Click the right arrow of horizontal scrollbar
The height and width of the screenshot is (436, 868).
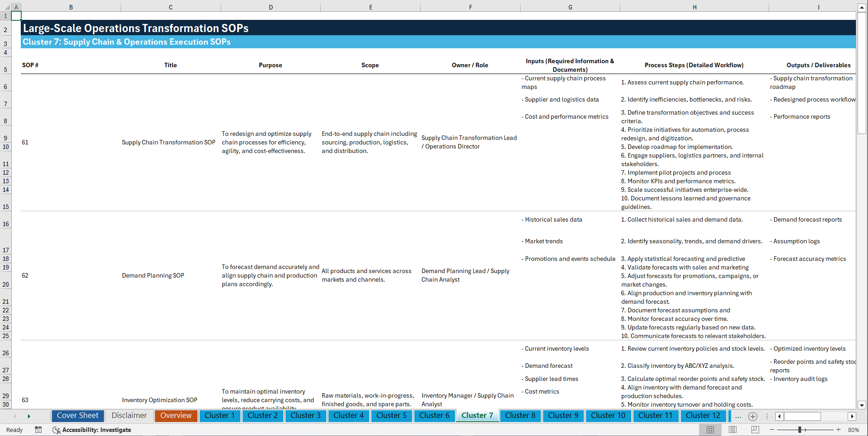coord(852,416)
